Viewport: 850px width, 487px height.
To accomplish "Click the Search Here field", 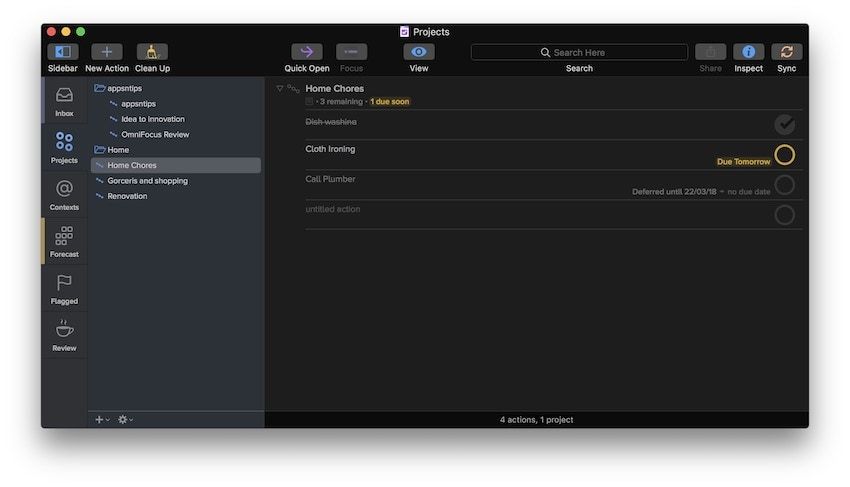I will 579,52.
